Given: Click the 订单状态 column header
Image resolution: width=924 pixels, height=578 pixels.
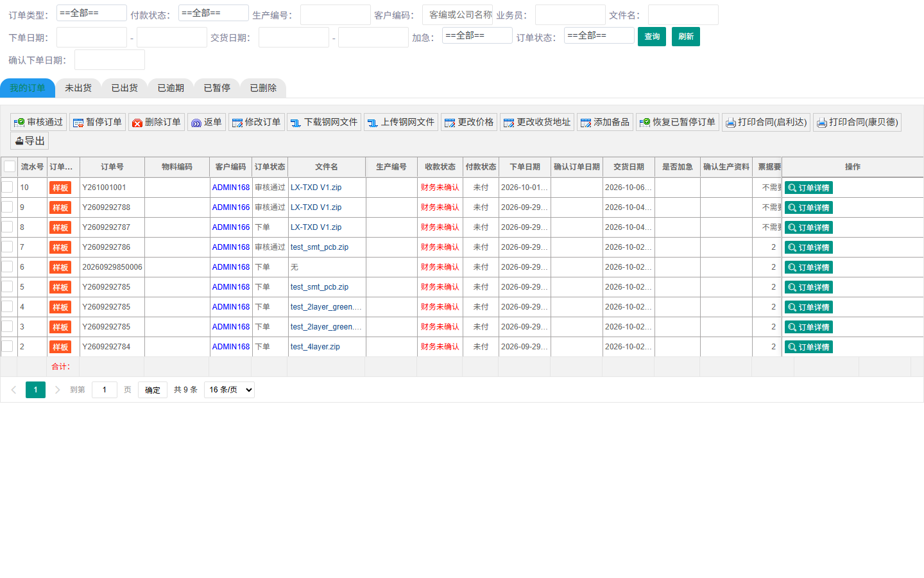Looking at the screenshot, I should pyautogui.click(x=269, y=167).
